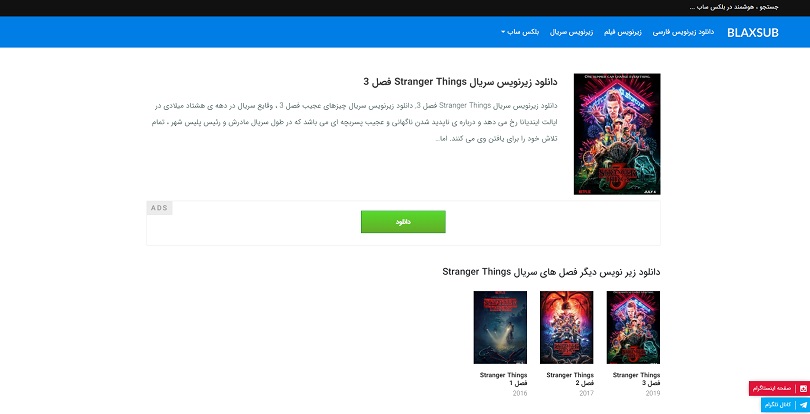Screen dimensions: 810x414
Task: Open the Stranger Things فصل 3 title link below thumbnail
Action: click(x=636, y=379)
